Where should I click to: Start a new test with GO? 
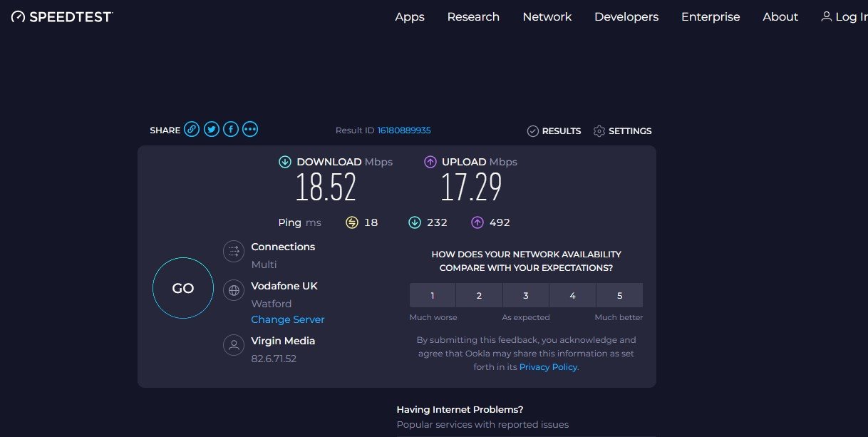point(183,288)
